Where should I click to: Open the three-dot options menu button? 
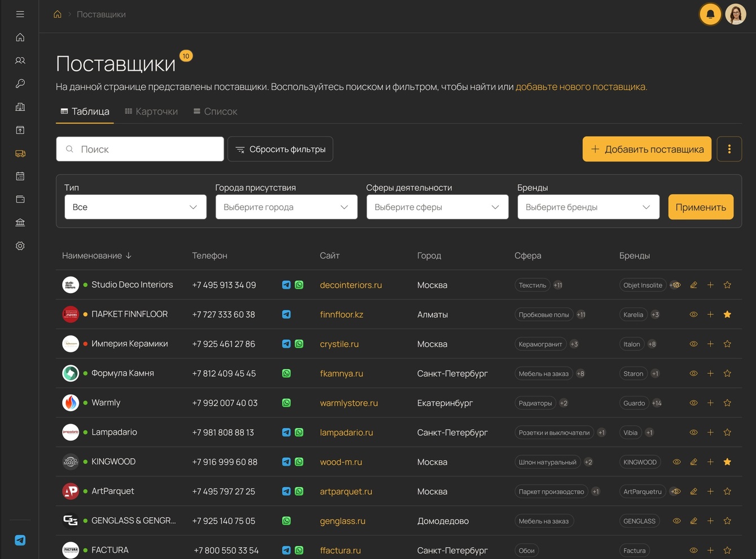(729, 149)
